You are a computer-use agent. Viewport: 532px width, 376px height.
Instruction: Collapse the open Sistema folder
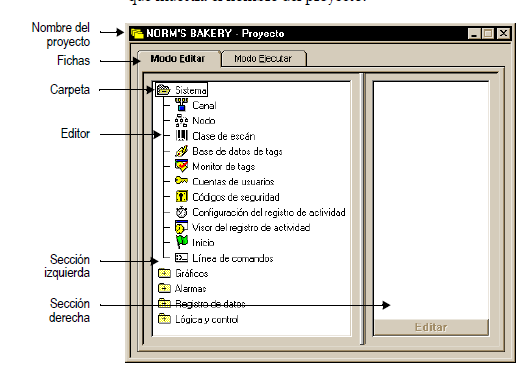164,90
